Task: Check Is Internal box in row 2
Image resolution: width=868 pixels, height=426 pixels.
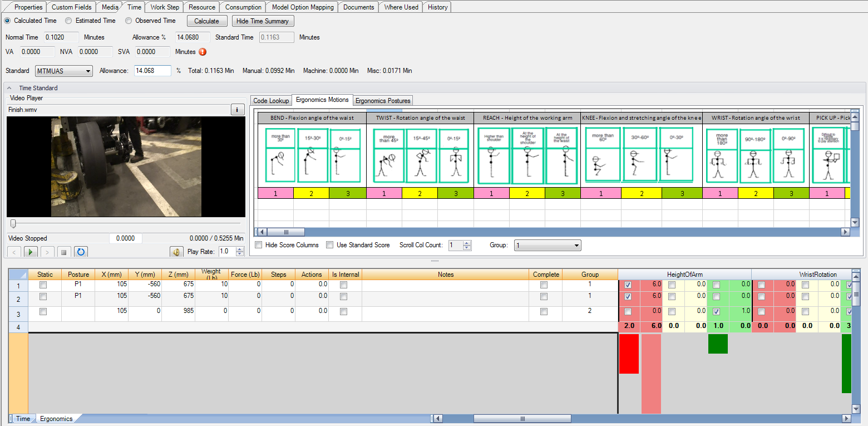Action: coord(343,296)
